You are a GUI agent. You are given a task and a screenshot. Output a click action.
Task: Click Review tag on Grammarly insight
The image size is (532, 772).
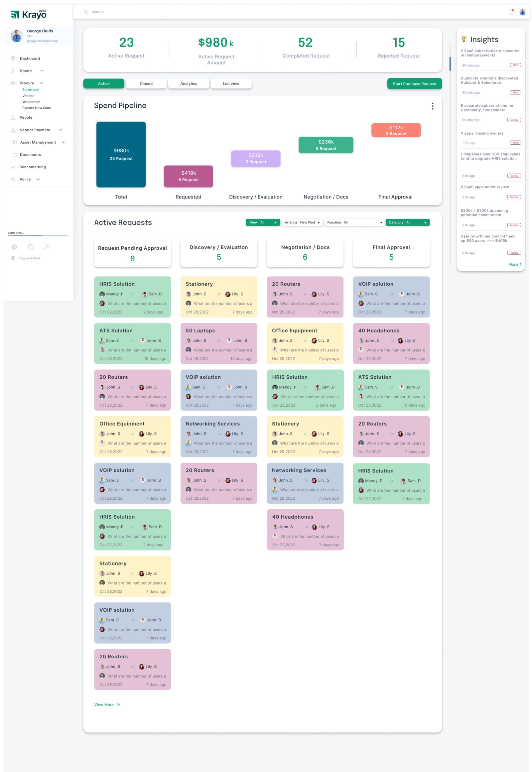[x=514, y=120]
